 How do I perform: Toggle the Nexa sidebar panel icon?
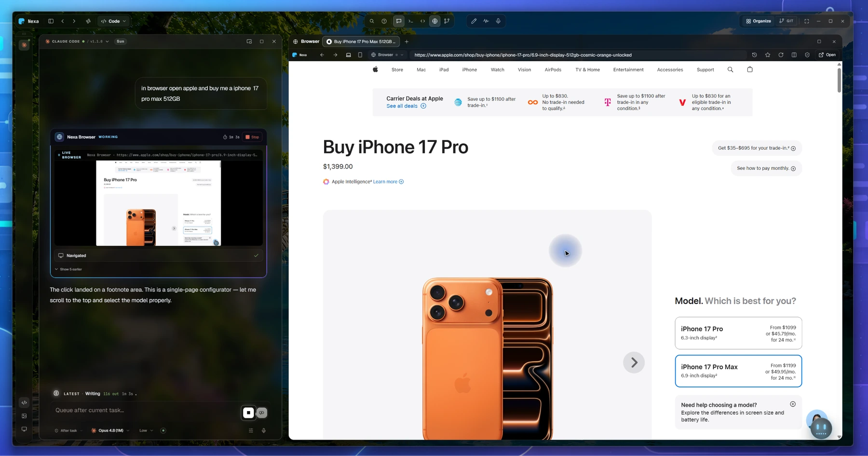(51, 21)
